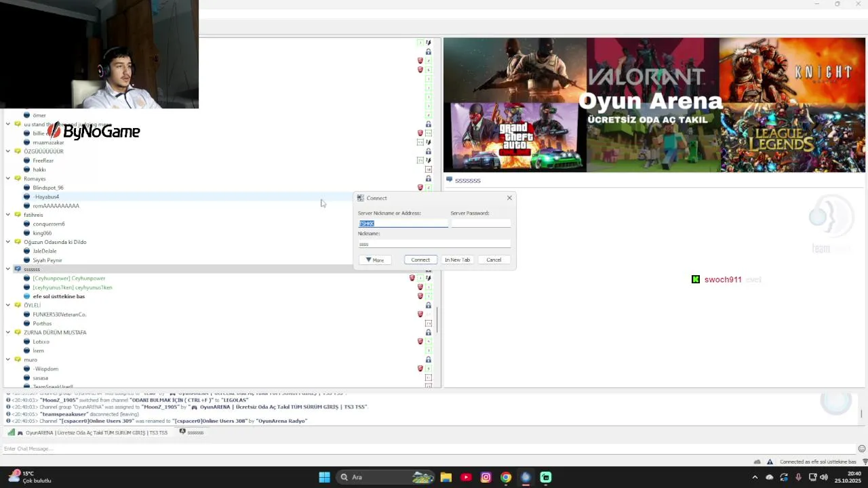Focus Server Nickname or Address field
Screen dimensions: 868x488
403,223
